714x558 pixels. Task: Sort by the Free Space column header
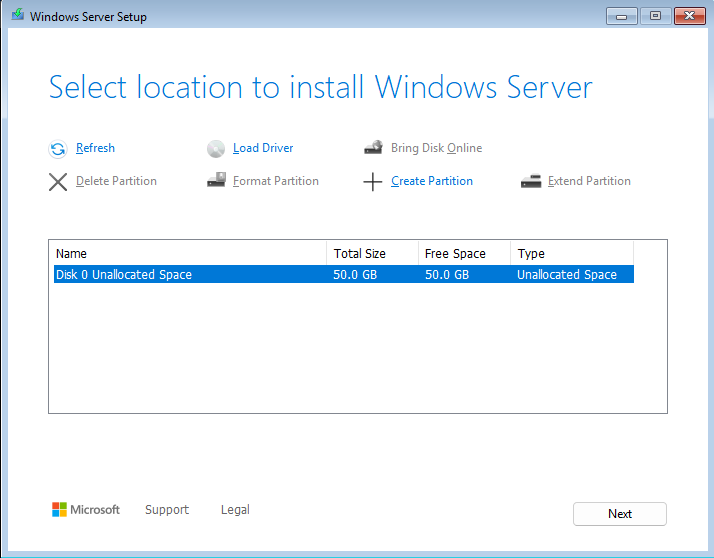[x=463, y=254]
